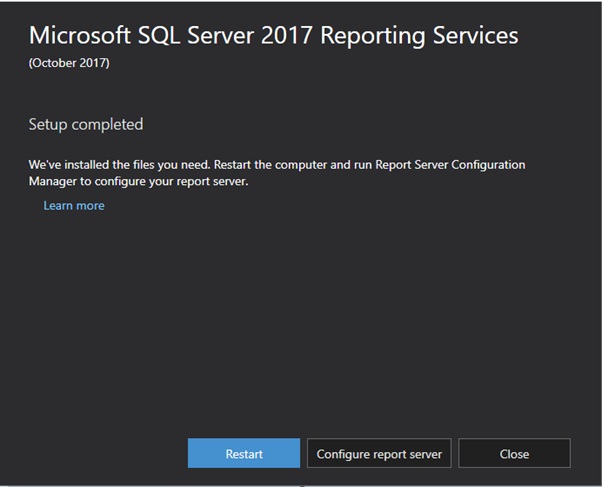Click the "SQL Server 2017" words in the heading

click(225, 35)
